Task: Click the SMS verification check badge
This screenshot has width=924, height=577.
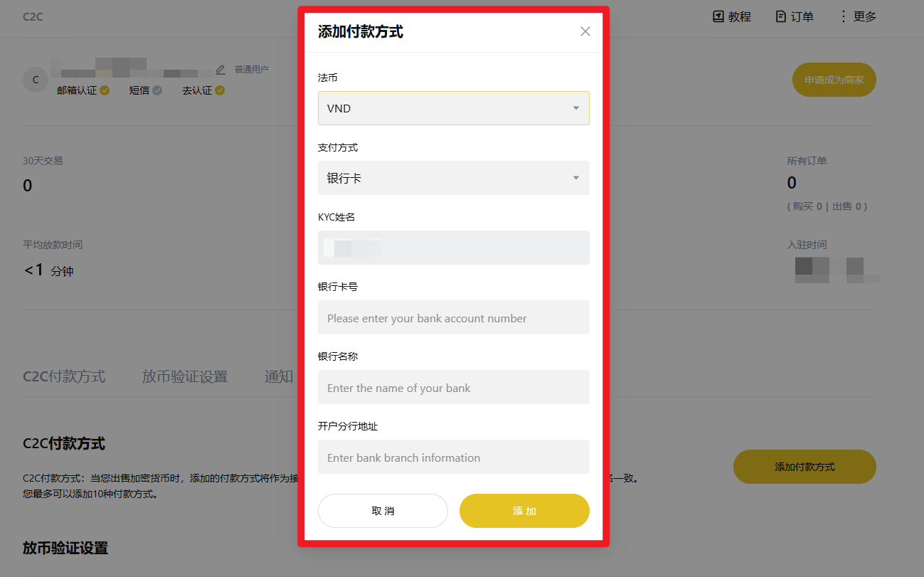Action: point(157,90)
